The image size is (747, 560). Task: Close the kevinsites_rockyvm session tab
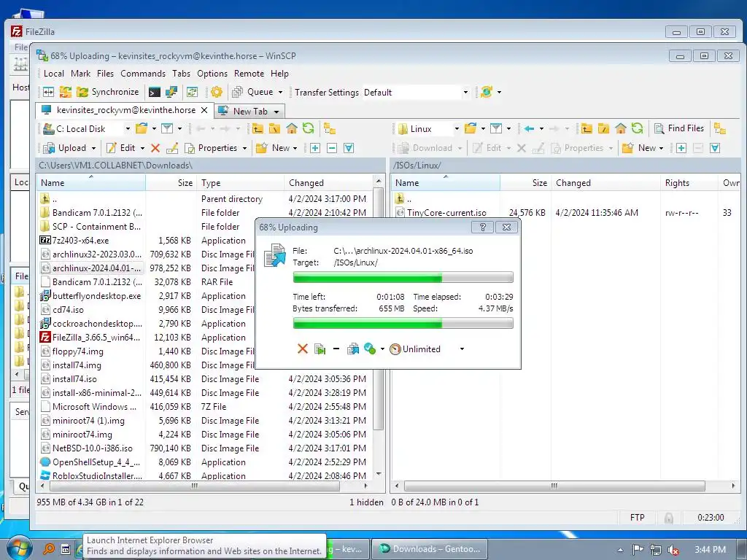coord(204,110)
